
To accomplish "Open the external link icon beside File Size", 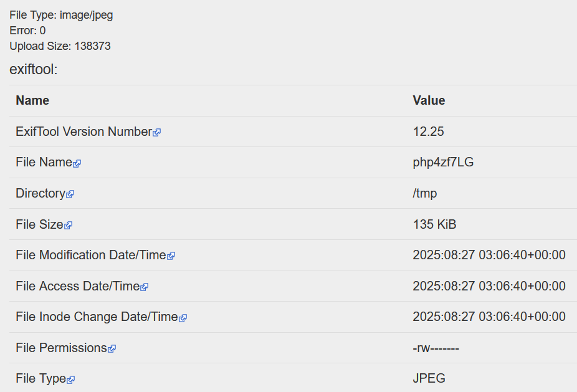I will 68,225.
